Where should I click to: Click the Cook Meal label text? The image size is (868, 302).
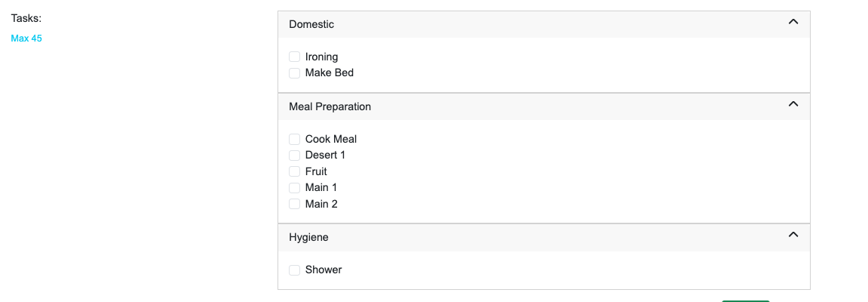tap(330, 139)
